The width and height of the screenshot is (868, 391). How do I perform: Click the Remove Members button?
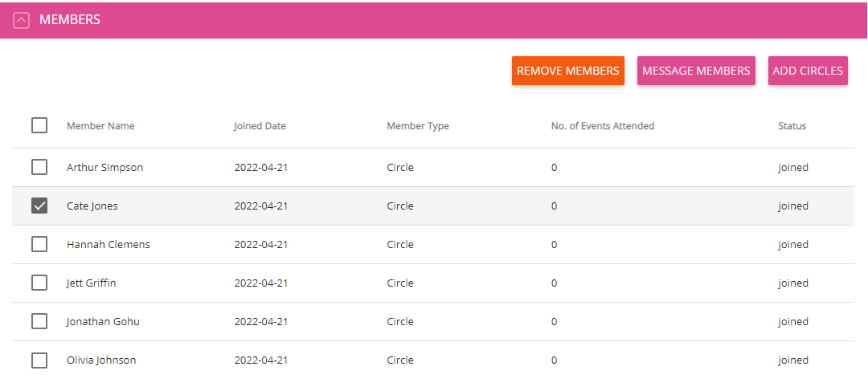pyautogui.click(x=568, y=71)
